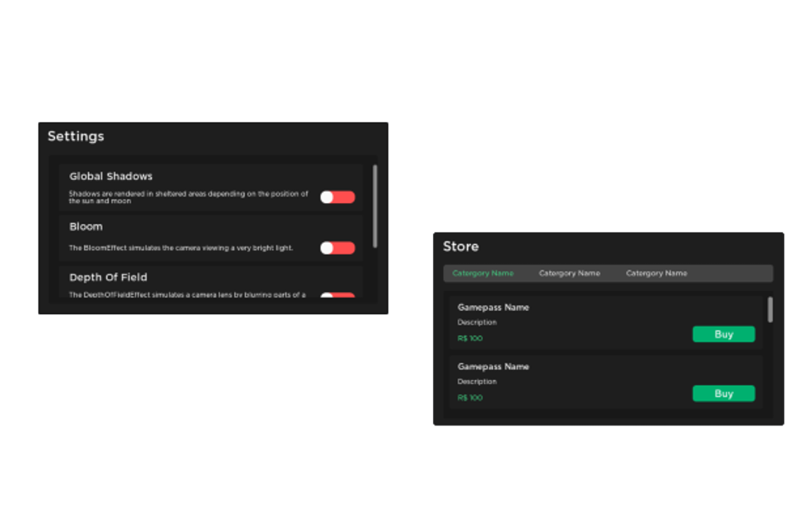Click the BloomEffect description text
Image resolution: width=812 pixels, height=531 pixels.
181,248
